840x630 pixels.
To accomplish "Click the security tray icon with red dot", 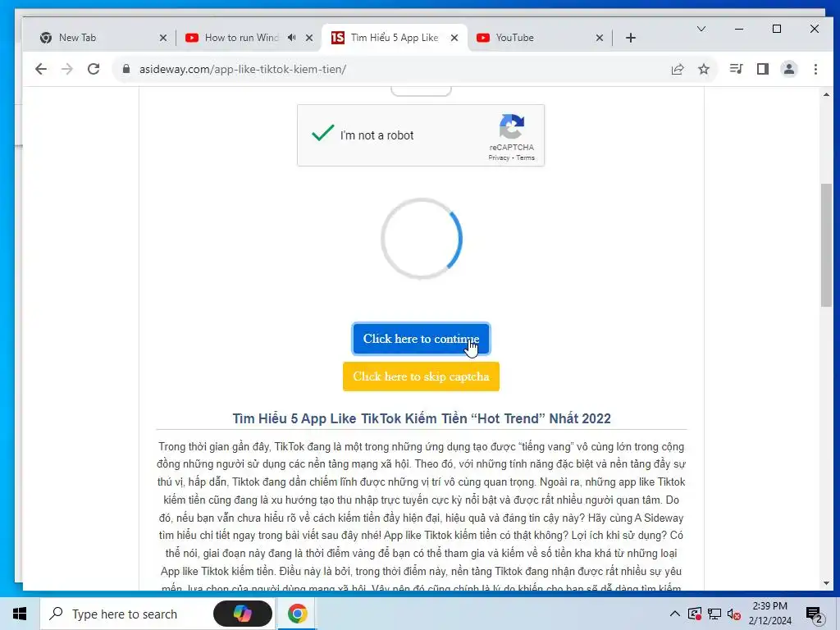I will click(694, 614).
